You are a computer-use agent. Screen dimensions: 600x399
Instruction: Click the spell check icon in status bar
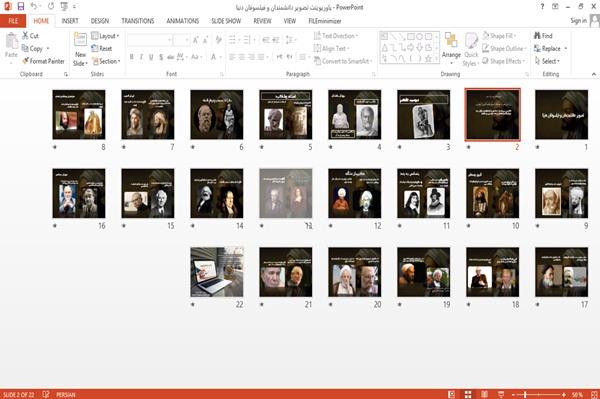pos(46,394)
